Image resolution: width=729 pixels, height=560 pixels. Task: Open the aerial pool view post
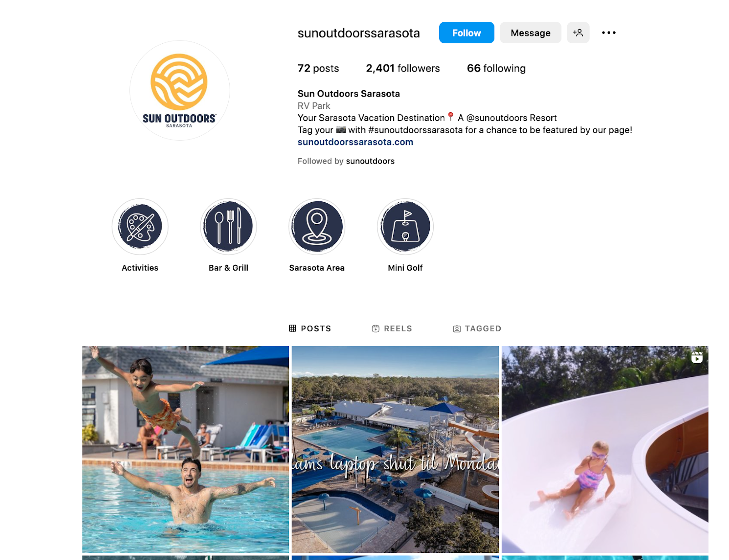[395, 449]
